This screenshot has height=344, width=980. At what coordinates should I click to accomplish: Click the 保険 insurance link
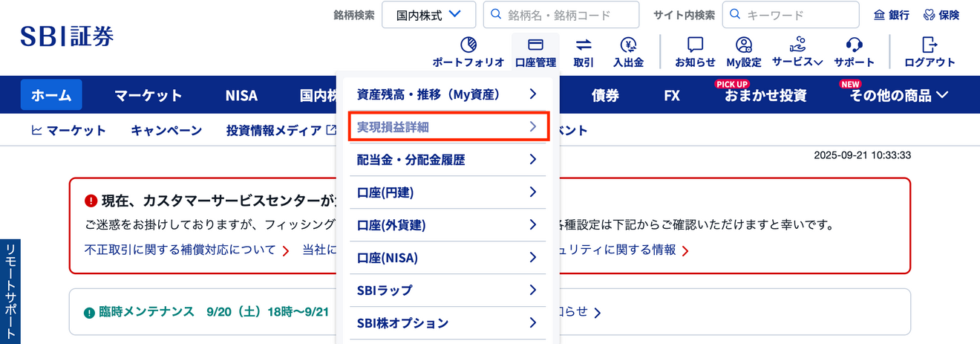pyautogui.click(x=941, y=15)
